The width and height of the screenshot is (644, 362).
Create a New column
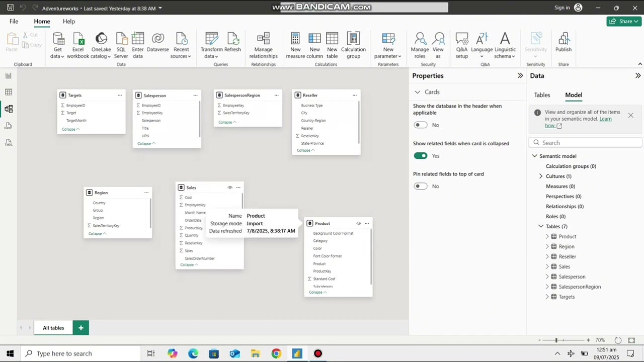pos(314,46)
